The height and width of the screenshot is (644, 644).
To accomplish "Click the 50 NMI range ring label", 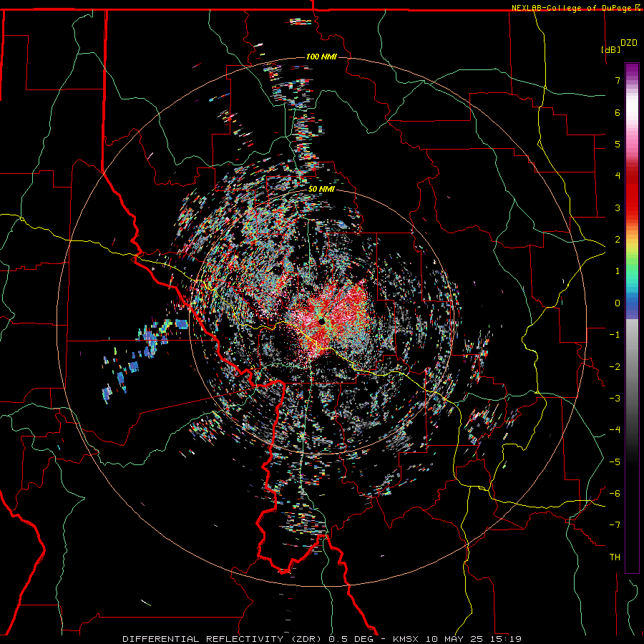I will 321,190.
